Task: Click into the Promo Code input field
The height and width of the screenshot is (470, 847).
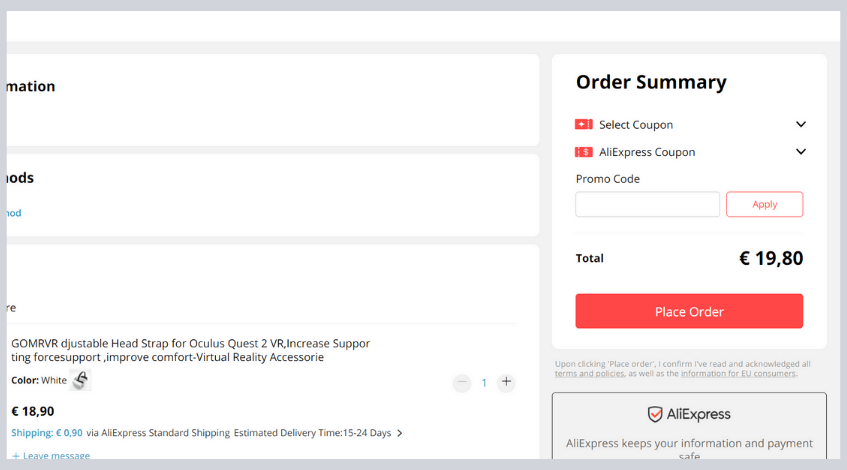Action: click(647, 204)
